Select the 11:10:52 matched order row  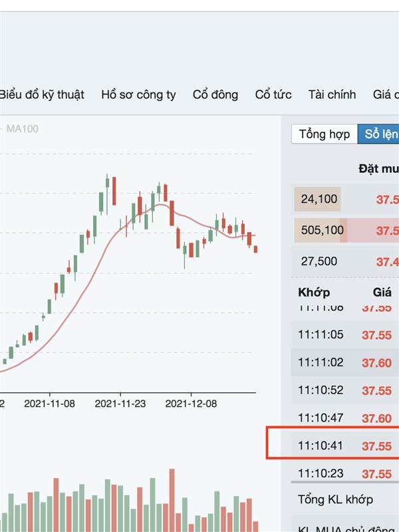coord(344,390)
